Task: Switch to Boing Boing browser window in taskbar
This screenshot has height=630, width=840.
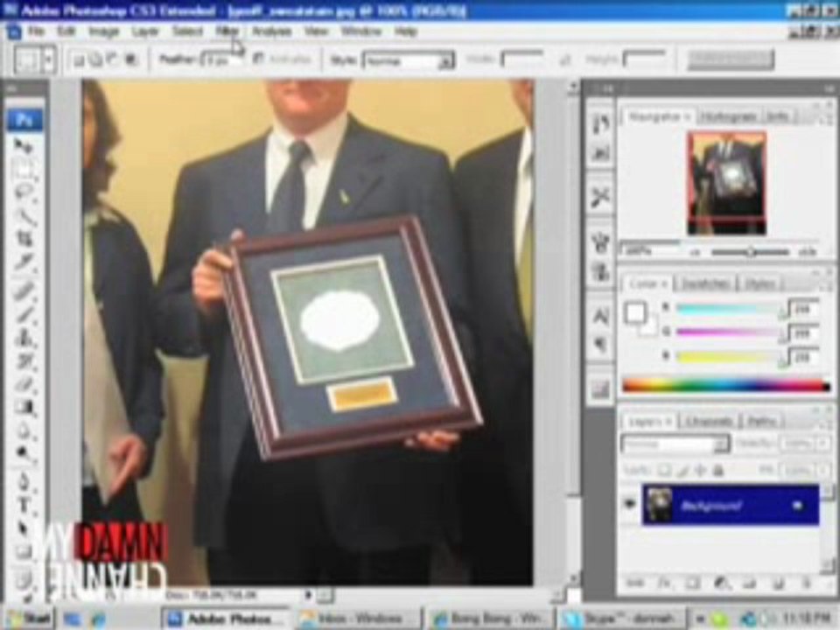Action: coord(488,619)
